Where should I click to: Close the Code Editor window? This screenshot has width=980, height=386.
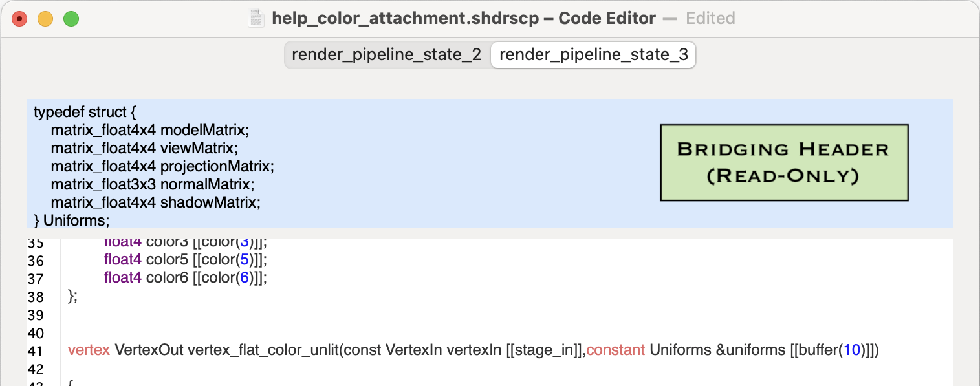[x=19, y=19]
